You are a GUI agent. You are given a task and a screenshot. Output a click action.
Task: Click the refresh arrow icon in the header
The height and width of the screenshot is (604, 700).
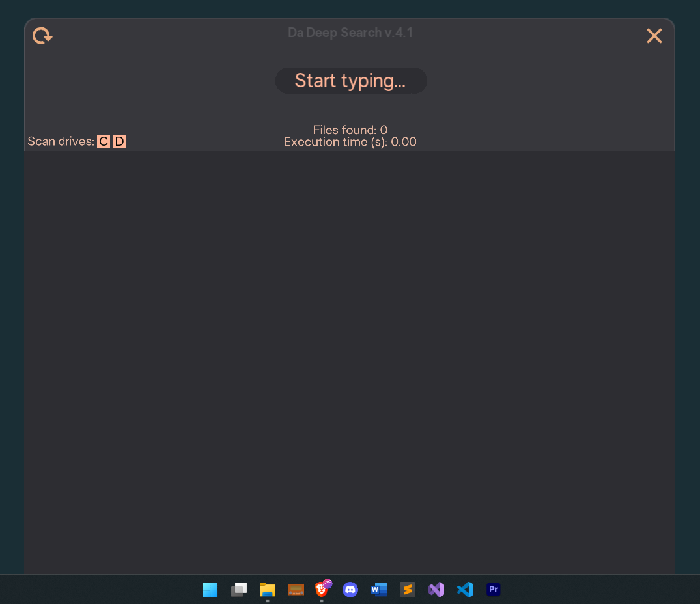tap(42, 35)
